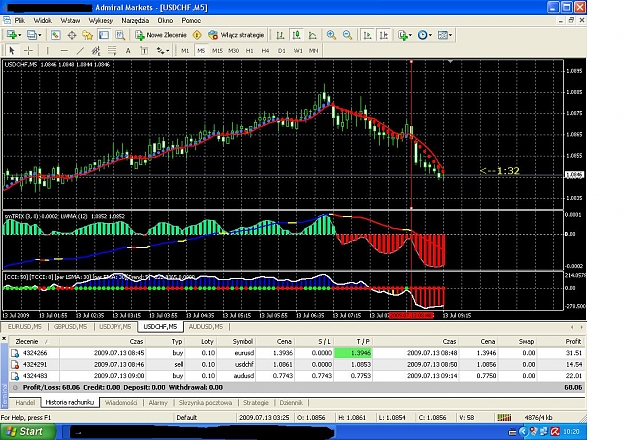Viewport: 625px width, 440px height.
Task: Switch to M1 timeframe
Action: (x=185, y=51)
